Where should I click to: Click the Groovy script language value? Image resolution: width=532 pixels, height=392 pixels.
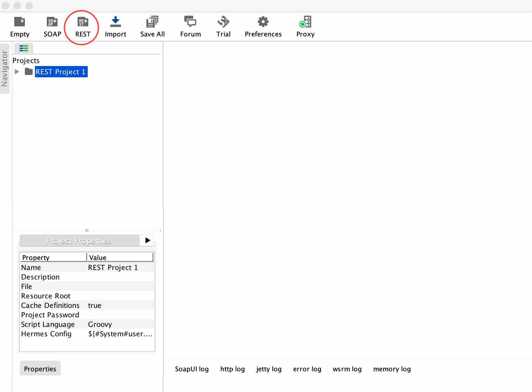(100, 324)
